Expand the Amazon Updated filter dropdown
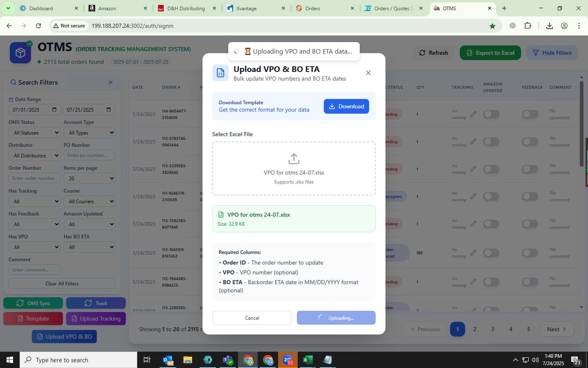This screenshot has width=588, height=368. tap(89, 224)
